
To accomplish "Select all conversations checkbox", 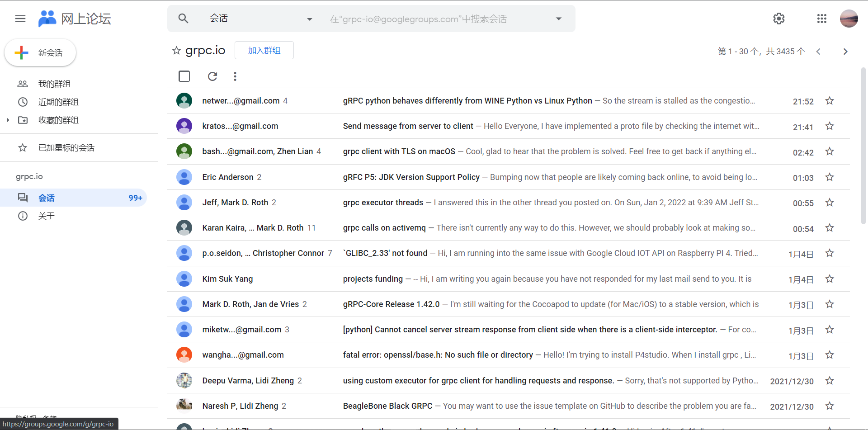I will pyautogui.click(x=184, y=76).
